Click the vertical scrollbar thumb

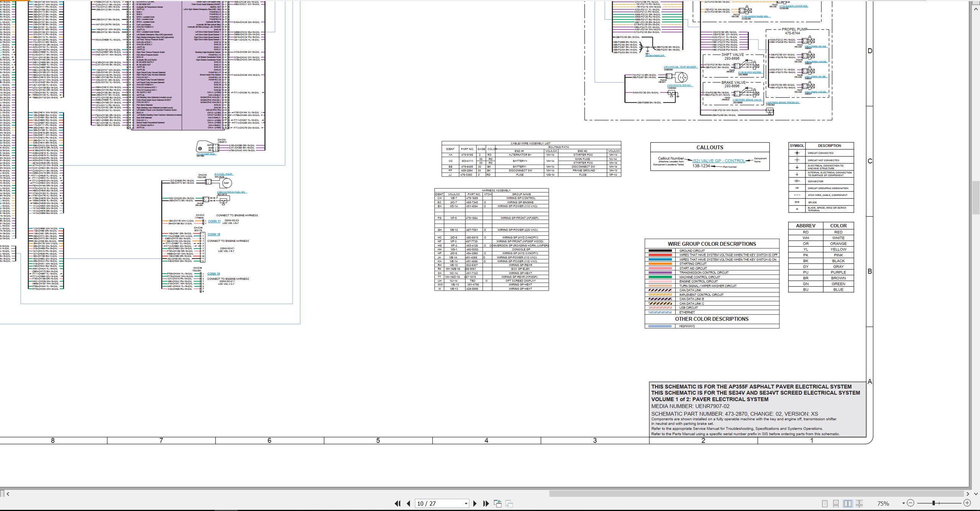pyautogui.click(x=977, y=197)
